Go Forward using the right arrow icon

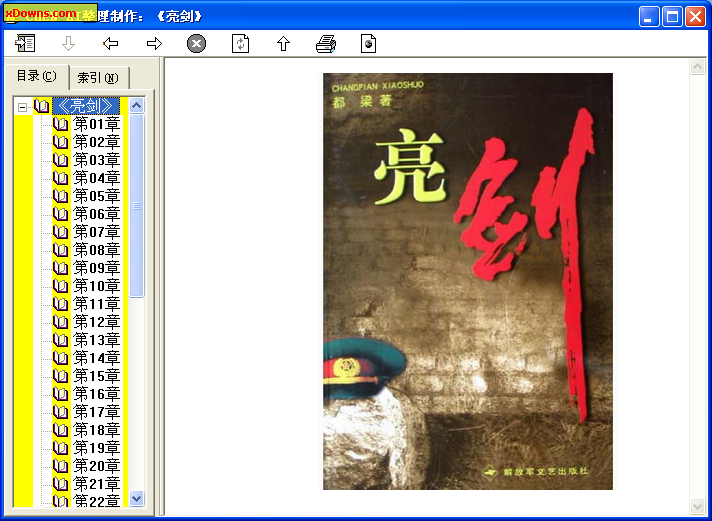pos(154,44)
